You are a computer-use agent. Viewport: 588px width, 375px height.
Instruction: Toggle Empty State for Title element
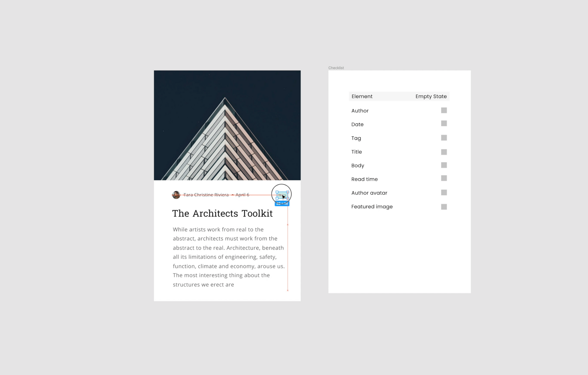(x=444, y=152)
